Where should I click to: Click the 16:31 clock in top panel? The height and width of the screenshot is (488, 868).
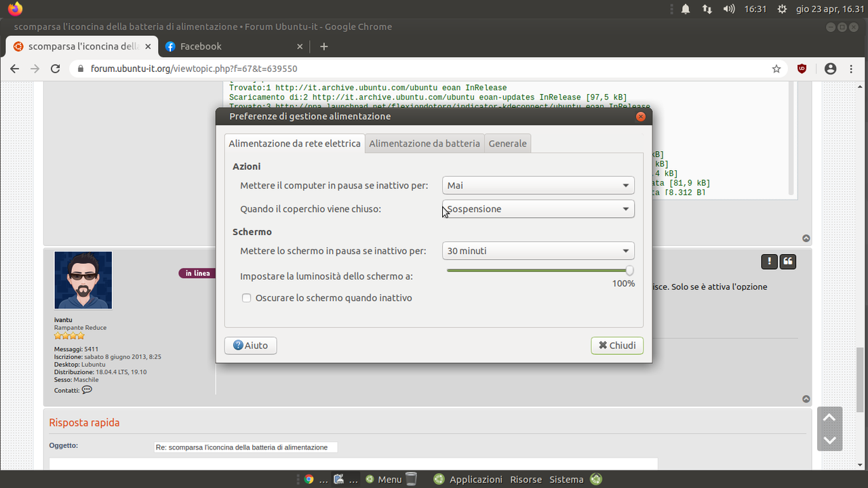[x=755, y=9]
